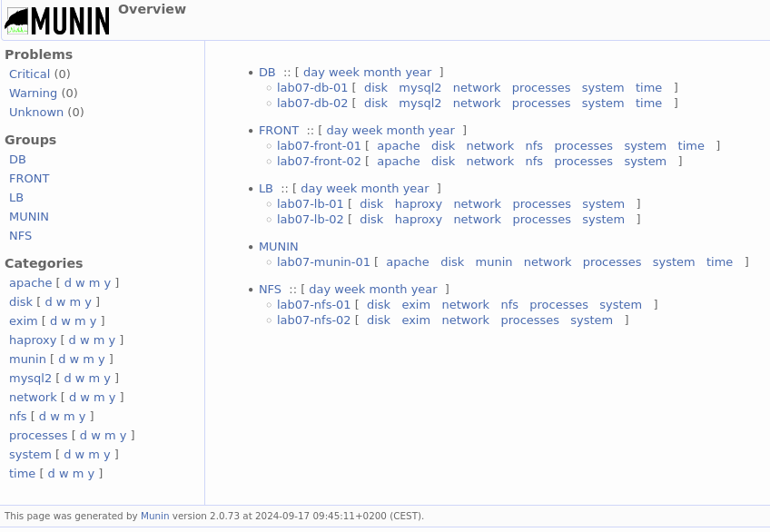Open Munin link in page footer
770x532 pixels.
[154, 517]
